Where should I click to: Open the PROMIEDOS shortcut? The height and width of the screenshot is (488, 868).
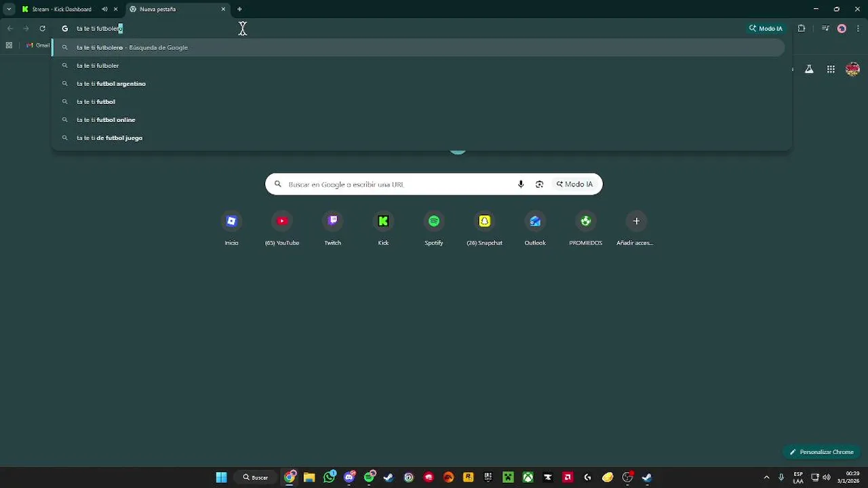pyautogui.click(x=585, y=228)
